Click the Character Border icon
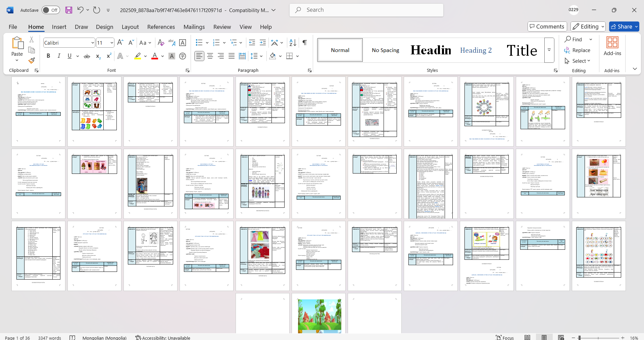The height and width of the screenshot is (340, 644). (x=183, y=43)
